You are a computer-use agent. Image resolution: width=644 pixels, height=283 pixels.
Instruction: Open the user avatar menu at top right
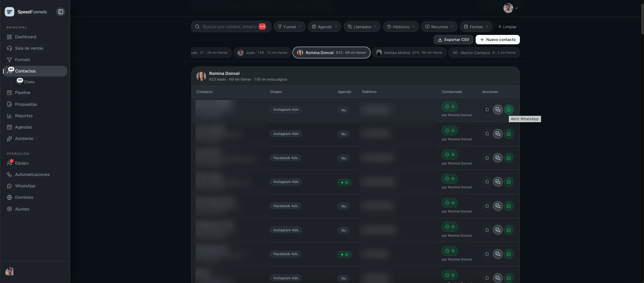[510, 8]
